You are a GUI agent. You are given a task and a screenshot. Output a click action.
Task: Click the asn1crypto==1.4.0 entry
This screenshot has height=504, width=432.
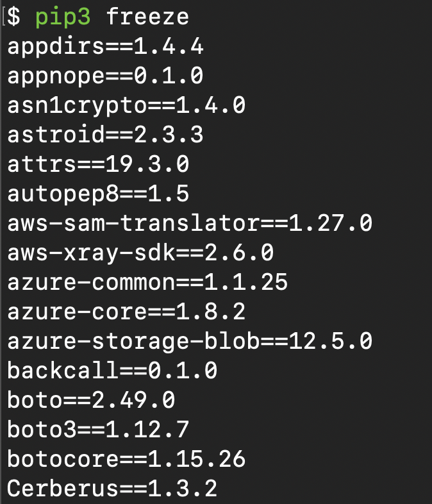(x=126, y=105)
